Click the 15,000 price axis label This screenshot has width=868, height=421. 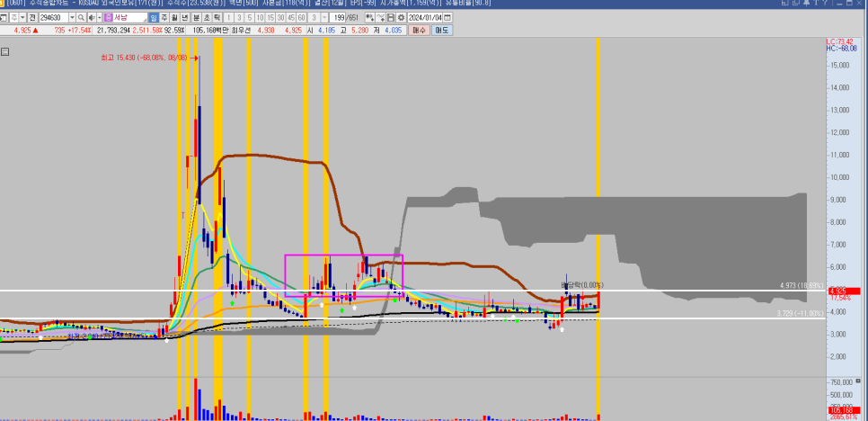[840, 66]
